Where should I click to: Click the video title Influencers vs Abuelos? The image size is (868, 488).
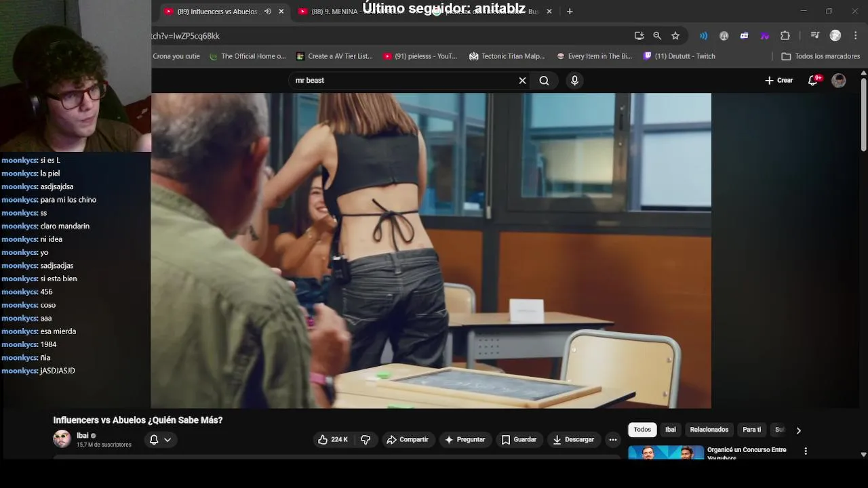pos(138,420)
